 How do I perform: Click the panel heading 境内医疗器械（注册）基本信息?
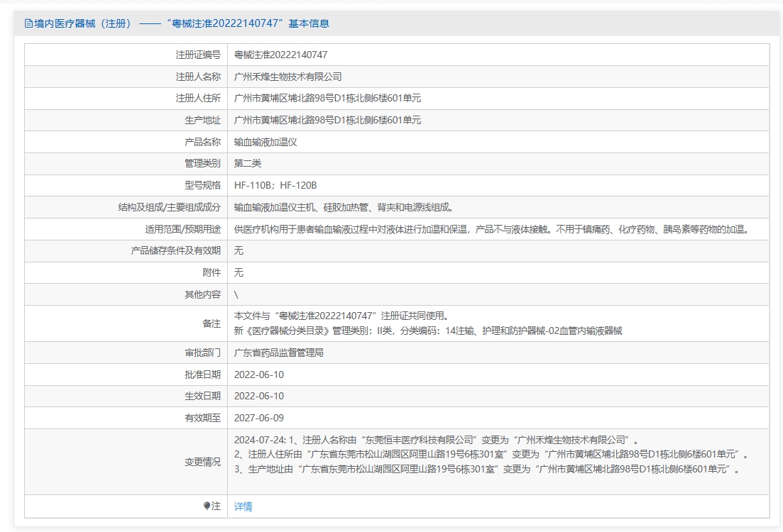(182, 23)
